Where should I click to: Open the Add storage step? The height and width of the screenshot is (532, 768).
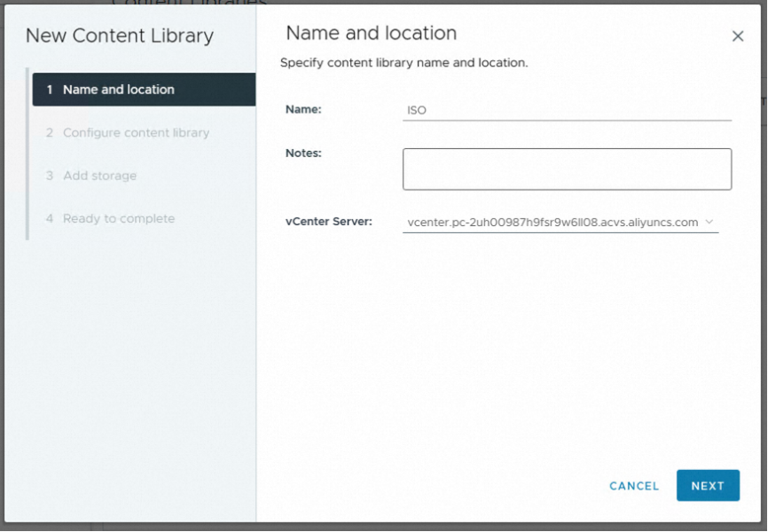click(x=99, y=176)
